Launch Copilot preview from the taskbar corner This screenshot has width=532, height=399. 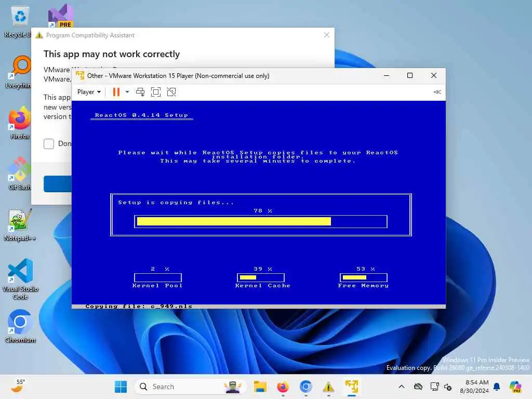click(x=515, y=387)
